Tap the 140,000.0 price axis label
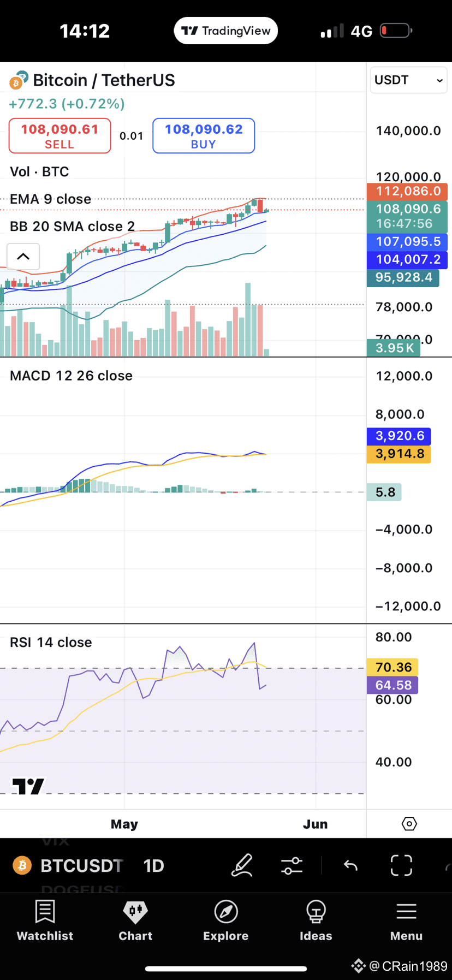452x980 pixels. [x=408, y=130]
